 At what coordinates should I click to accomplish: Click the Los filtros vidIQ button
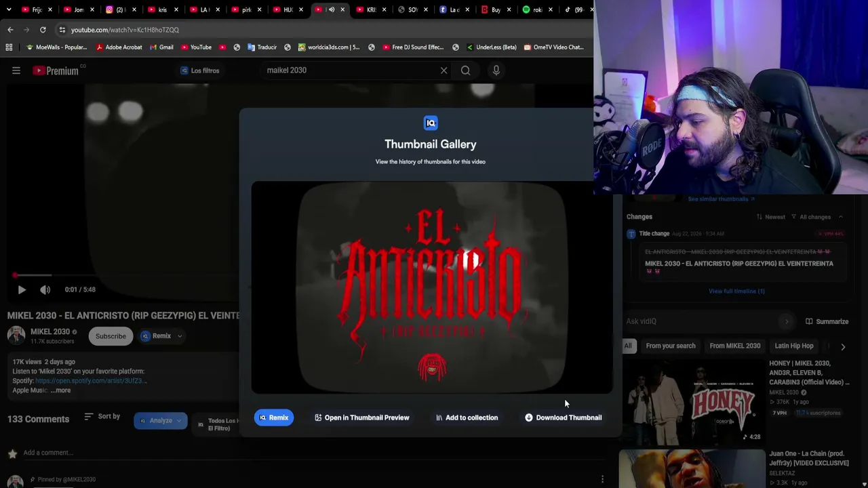click(x=199, y=70)
